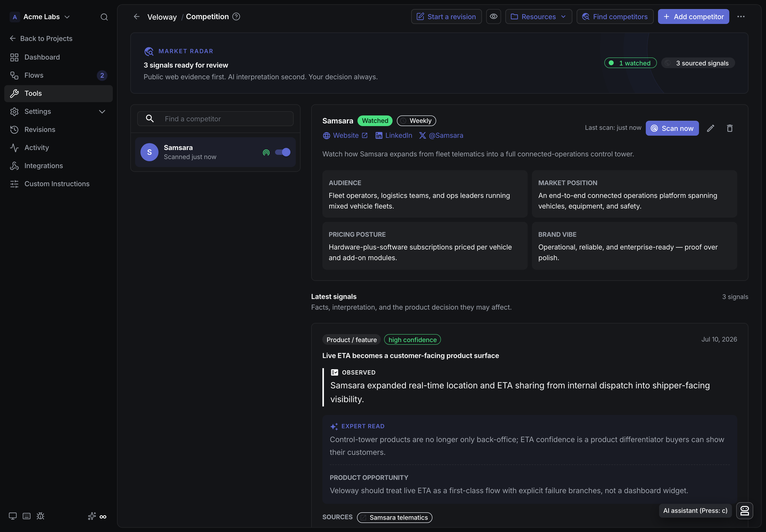766x532 pixels.
Task: Click the Samsara avatar circle in list
Action: pyautogui.click(x=149, y=152)
